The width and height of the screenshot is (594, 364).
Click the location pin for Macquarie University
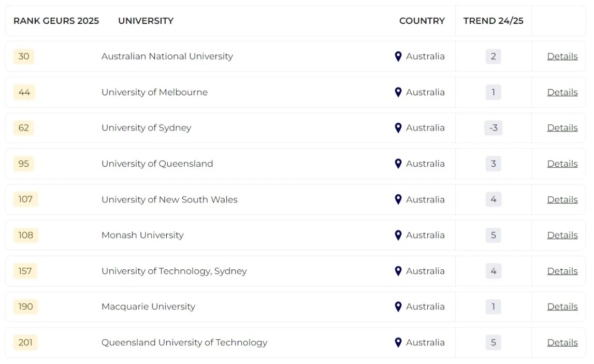point(398,307)
